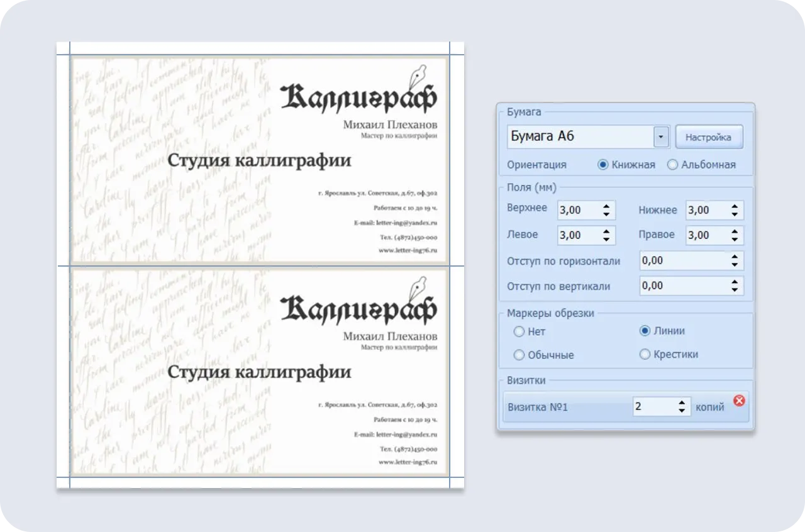Increase Отступ по горизонтали value
The image size is (805, 532).
735,256
